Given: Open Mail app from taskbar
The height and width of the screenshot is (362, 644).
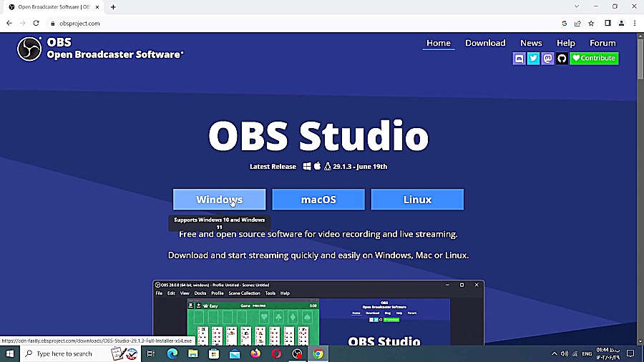Looking at the screenshot, I should click(x=235, y=353).
